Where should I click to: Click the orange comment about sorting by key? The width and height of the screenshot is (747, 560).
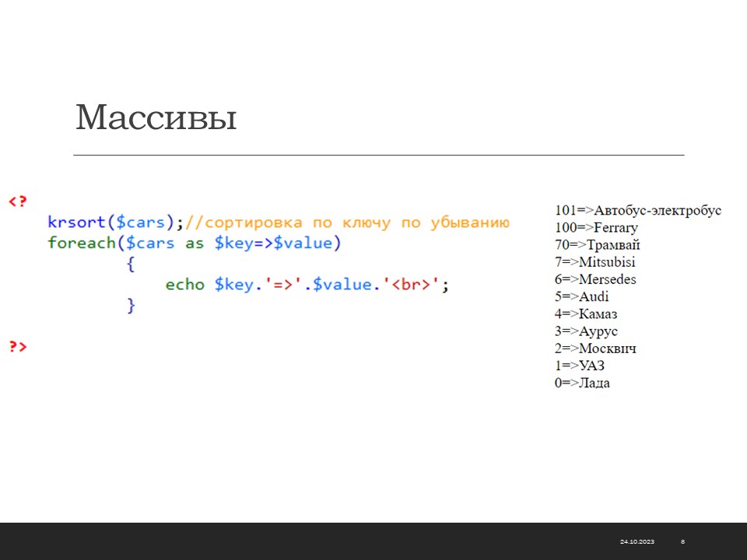click(x=347, y=222)
